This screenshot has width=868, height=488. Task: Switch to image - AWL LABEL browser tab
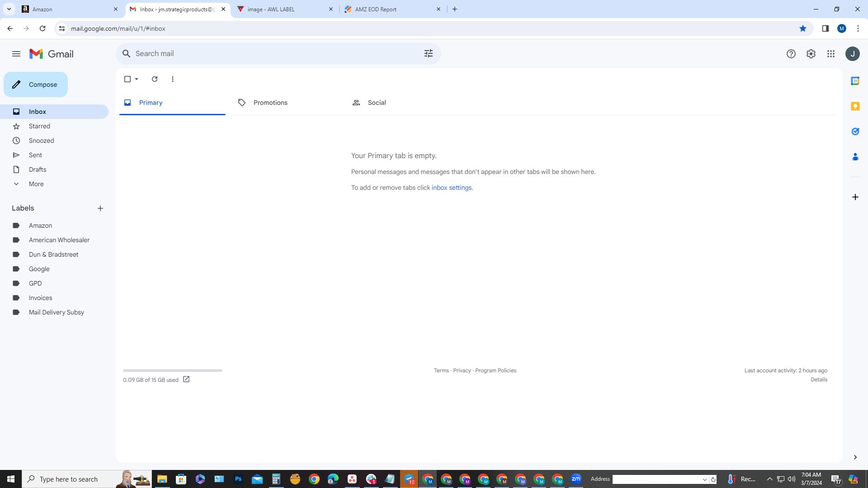(x=285, y=9)
